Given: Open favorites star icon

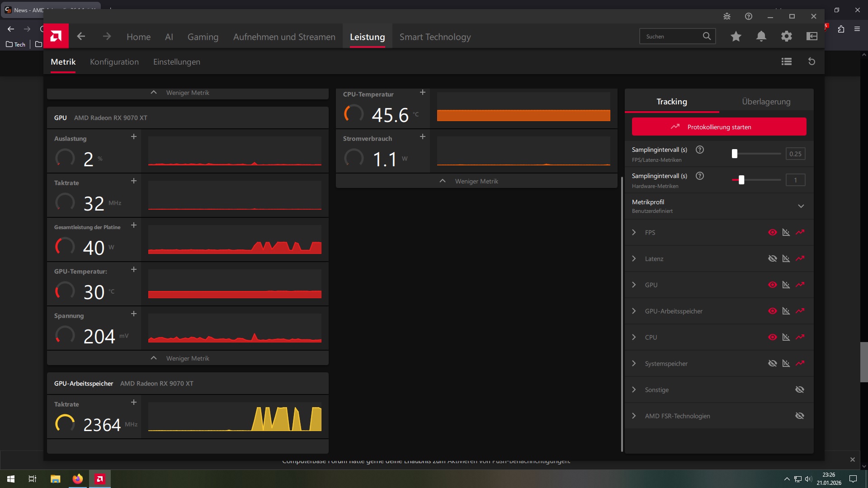Looking at the screenshot, I should coord(736,36).
